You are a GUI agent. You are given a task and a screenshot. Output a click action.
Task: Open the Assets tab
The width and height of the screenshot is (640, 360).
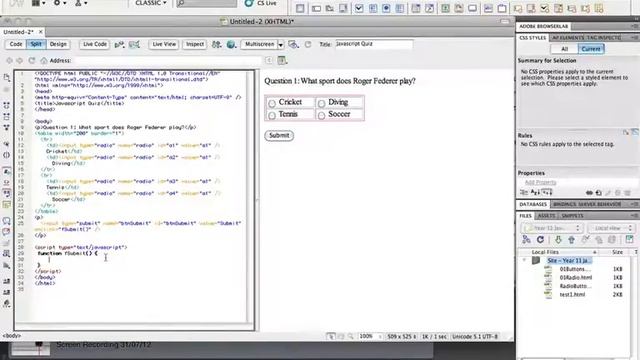coord(546,216)
